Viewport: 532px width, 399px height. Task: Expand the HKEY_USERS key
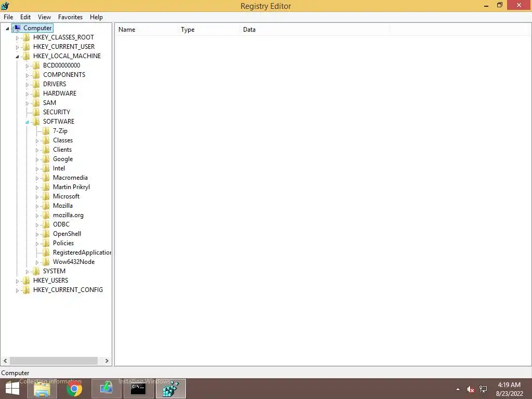pos(17,281)
